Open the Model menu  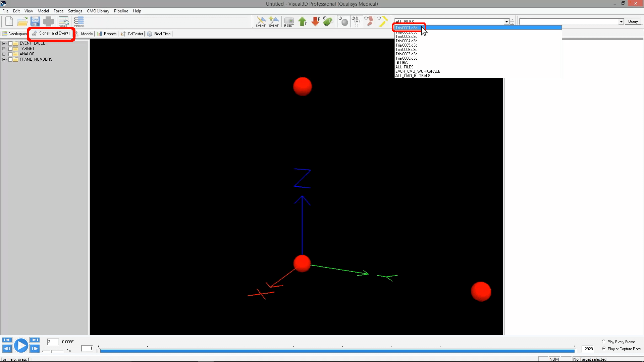43,11
